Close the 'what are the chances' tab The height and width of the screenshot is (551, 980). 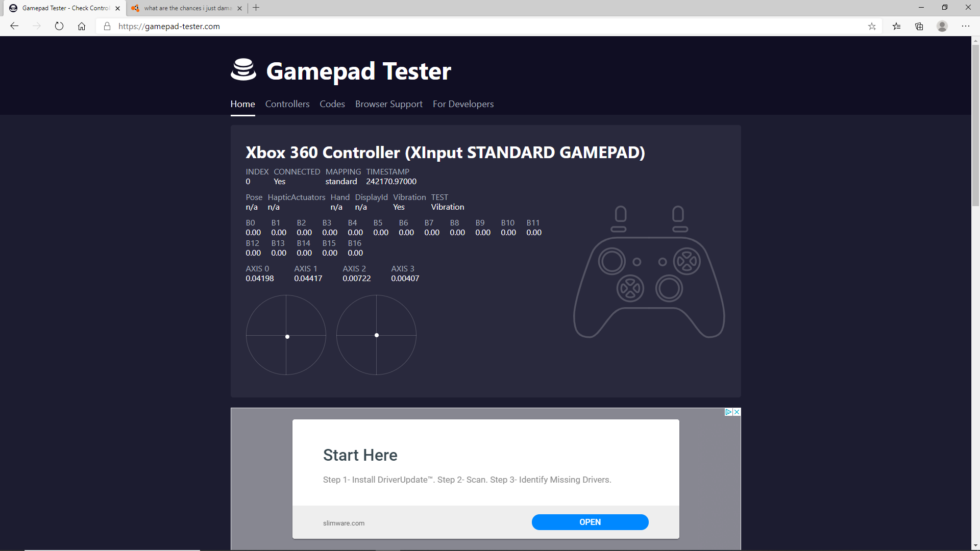pyautogui.click(x=240, y=8)
